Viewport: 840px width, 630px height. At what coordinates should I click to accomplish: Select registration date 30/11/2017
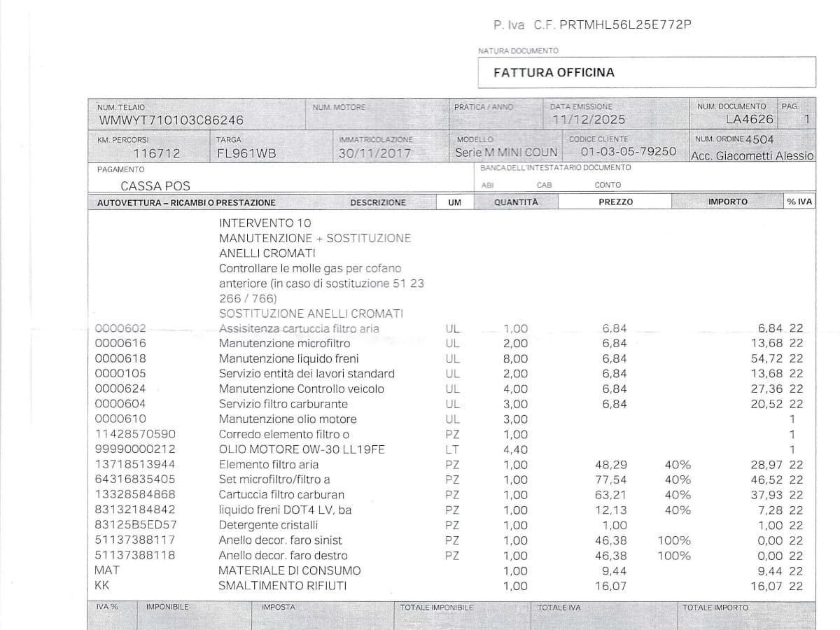click(x=374, y=153)
